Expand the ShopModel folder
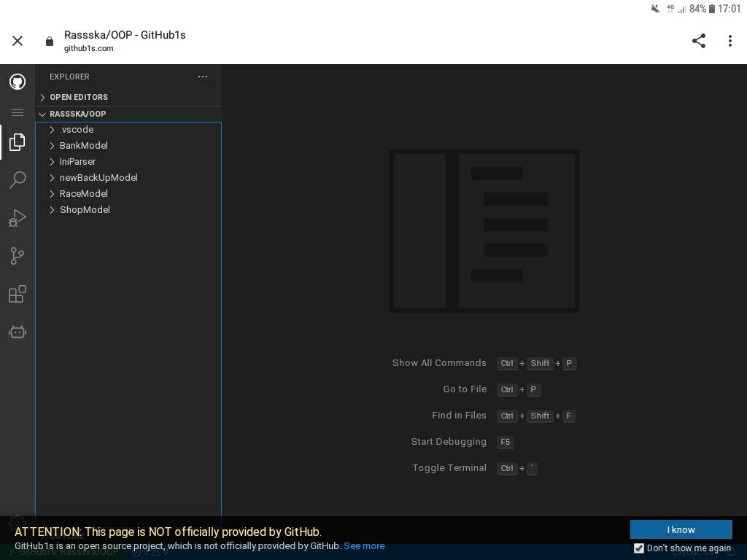This screenshot has width=747, height=560. [128, 210]
